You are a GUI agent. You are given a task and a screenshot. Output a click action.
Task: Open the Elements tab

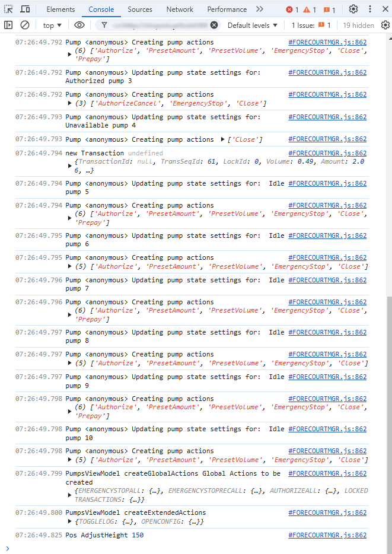coord(60,9)
